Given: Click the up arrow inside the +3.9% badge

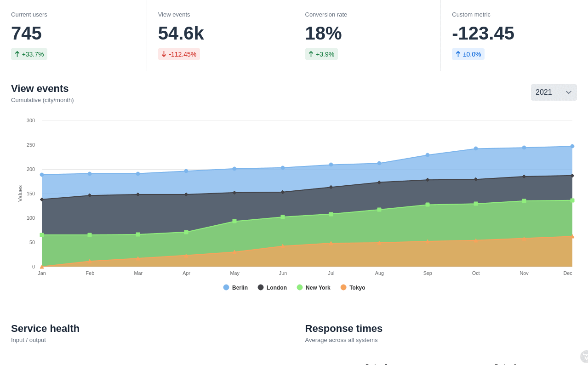Looking at the screenshot, I should point(312,54).
